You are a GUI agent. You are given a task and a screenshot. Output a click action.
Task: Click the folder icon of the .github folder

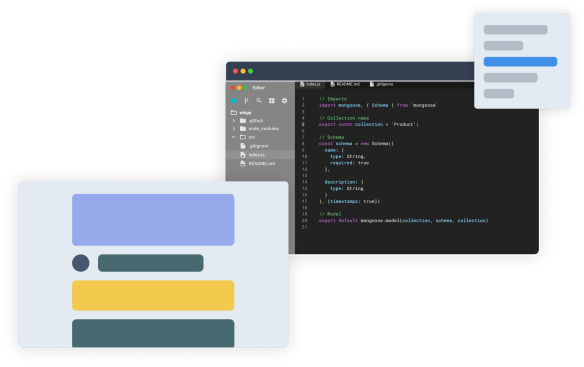pos(243,120)
